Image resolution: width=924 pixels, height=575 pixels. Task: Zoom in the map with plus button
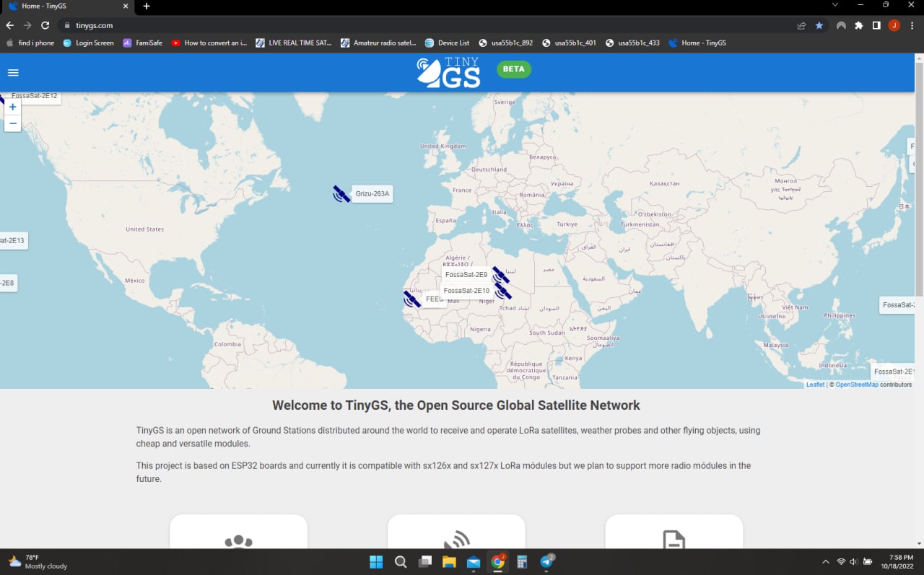click(x=13, y=107)
